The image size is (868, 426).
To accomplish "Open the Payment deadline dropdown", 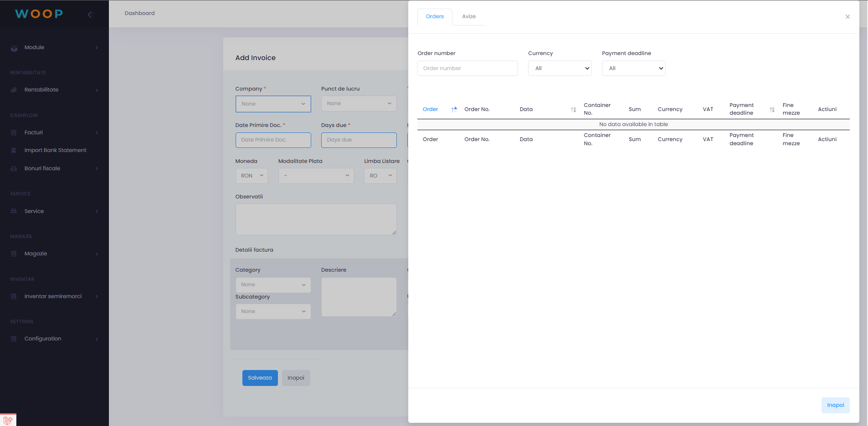I will click(x=633, y=68).
